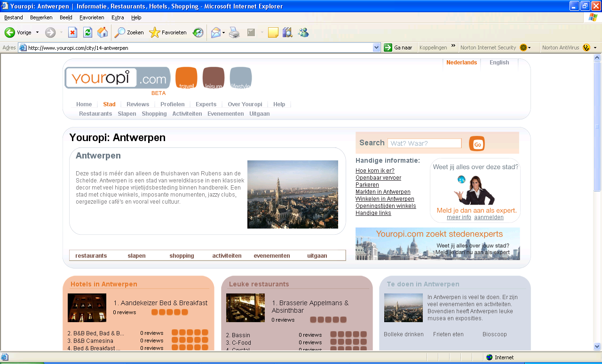
Task: Open the Beeld menu
Action: click(x=66, y=17)
